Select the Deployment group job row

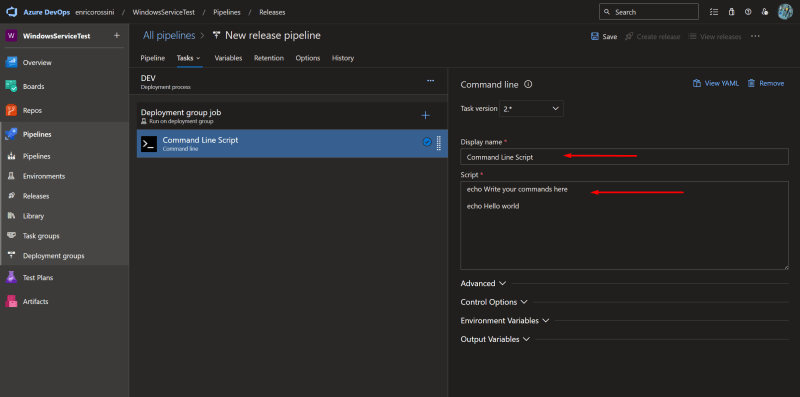pyautogui.click(x=292, y=116)
